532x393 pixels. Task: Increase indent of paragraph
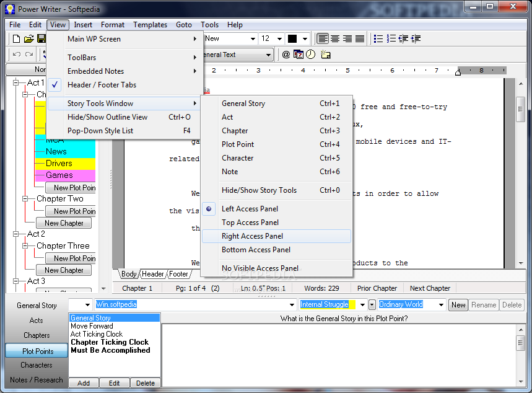(x=416, y=38)
